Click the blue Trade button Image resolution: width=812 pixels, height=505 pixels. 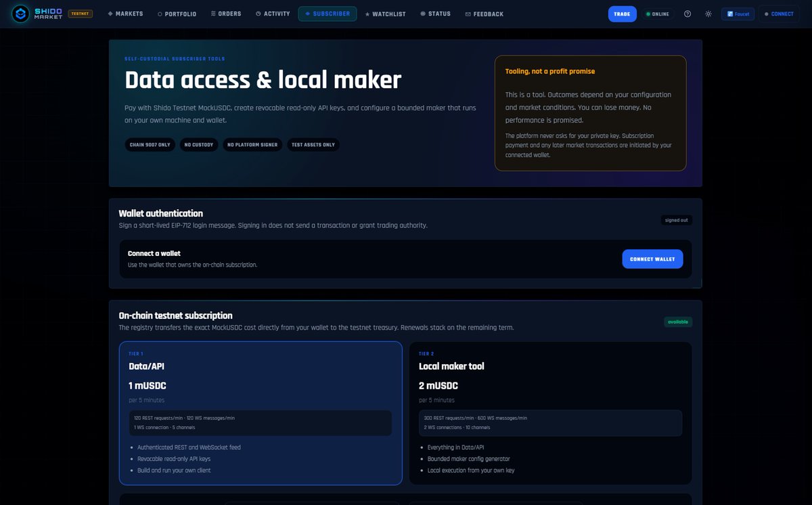(x=622, y=14)
